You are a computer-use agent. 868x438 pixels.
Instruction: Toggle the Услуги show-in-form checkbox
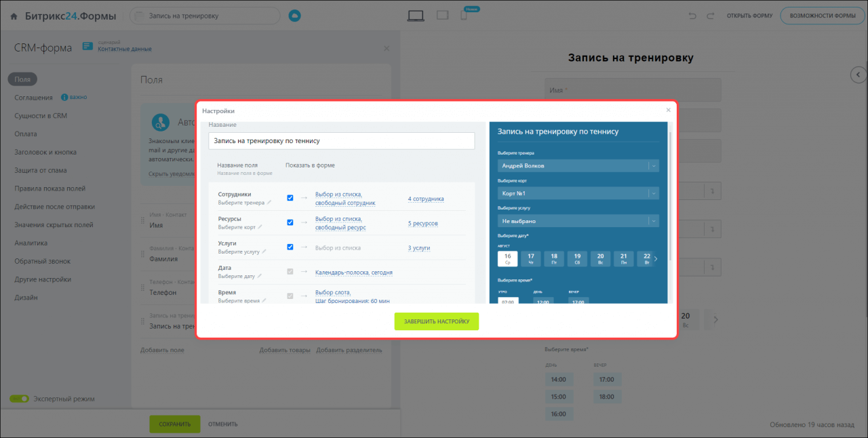tap(290, 247)
